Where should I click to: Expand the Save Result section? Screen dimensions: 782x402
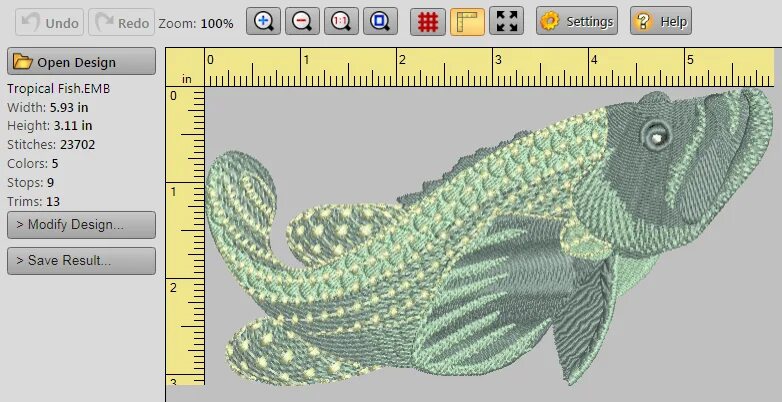(81, 260)
